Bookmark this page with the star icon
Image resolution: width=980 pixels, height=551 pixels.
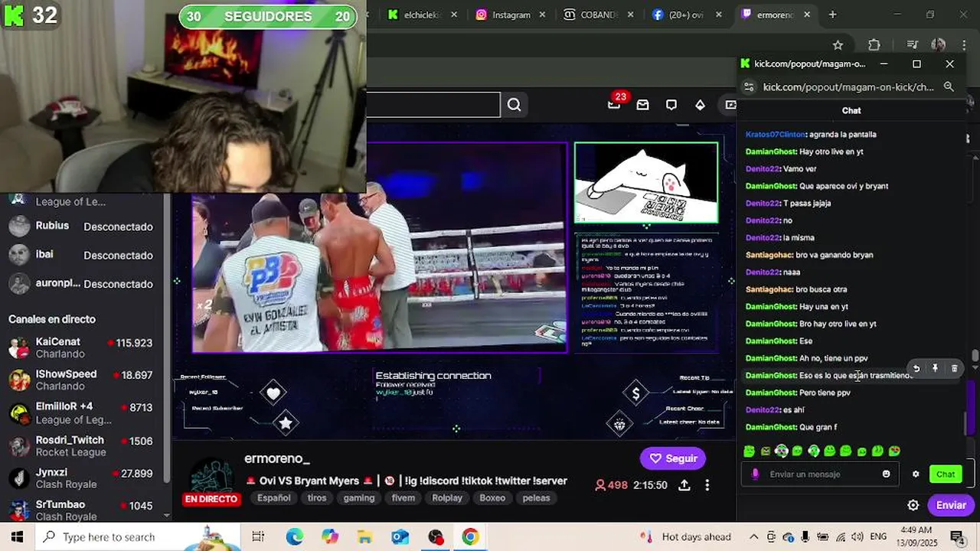(x=838, y=45)
